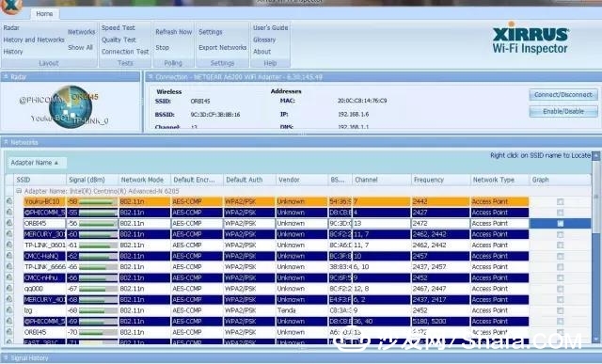Viewport: 602px width, 364px height.
Task: Click the Enable/Disable adapter button
Action: point(563,111)
